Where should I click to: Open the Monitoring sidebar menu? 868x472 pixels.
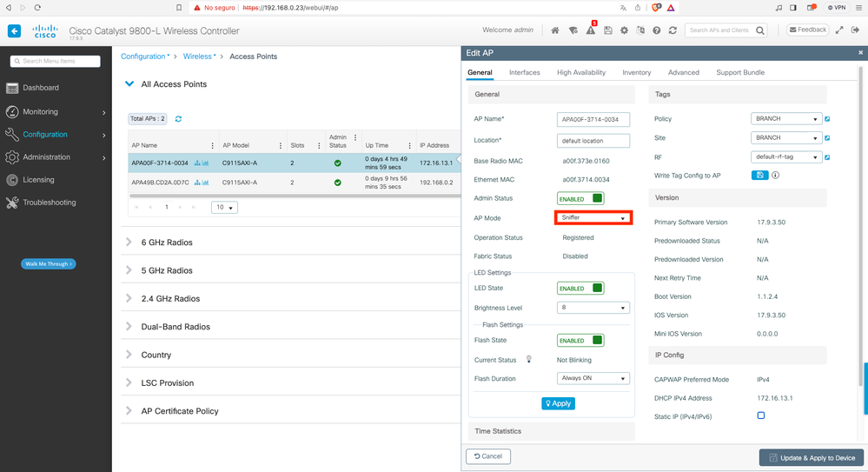coord(56,112)
